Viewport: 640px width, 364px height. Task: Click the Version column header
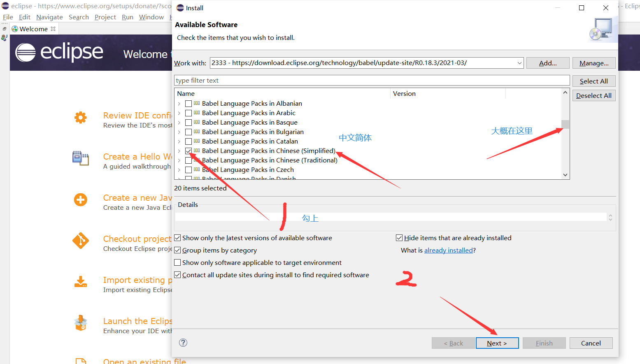click(448, 93)
